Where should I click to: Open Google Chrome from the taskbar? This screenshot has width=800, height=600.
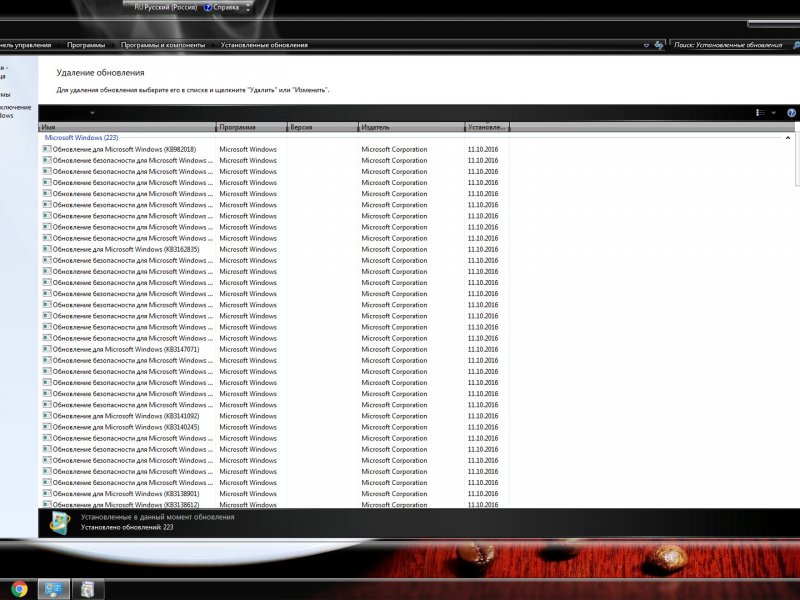(x=20, y=589)
